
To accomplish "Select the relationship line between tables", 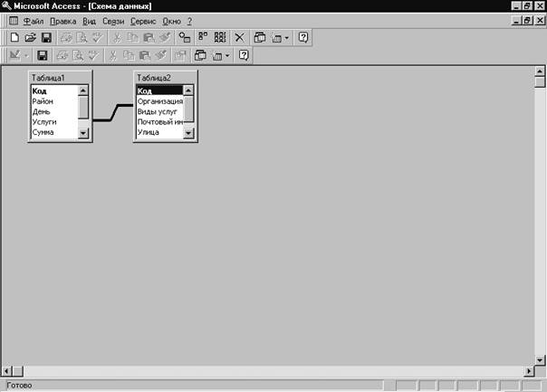I will (112, 112).
